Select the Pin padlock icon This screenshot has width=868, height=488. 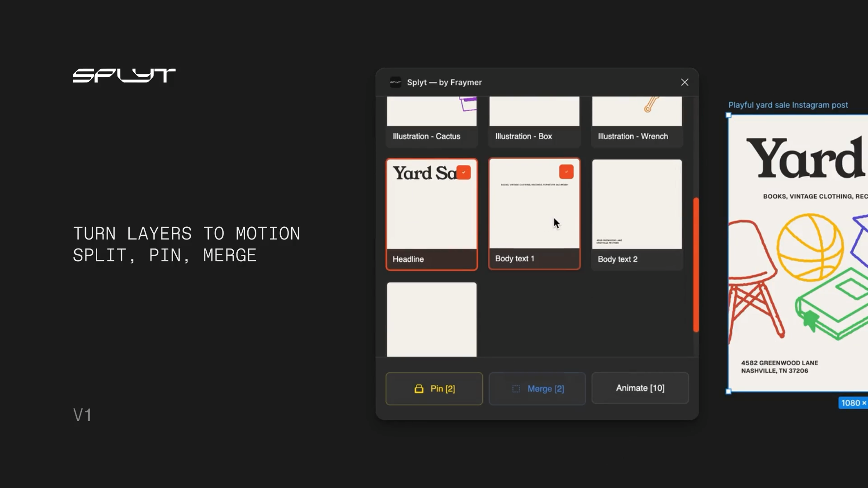coord(419,389)
